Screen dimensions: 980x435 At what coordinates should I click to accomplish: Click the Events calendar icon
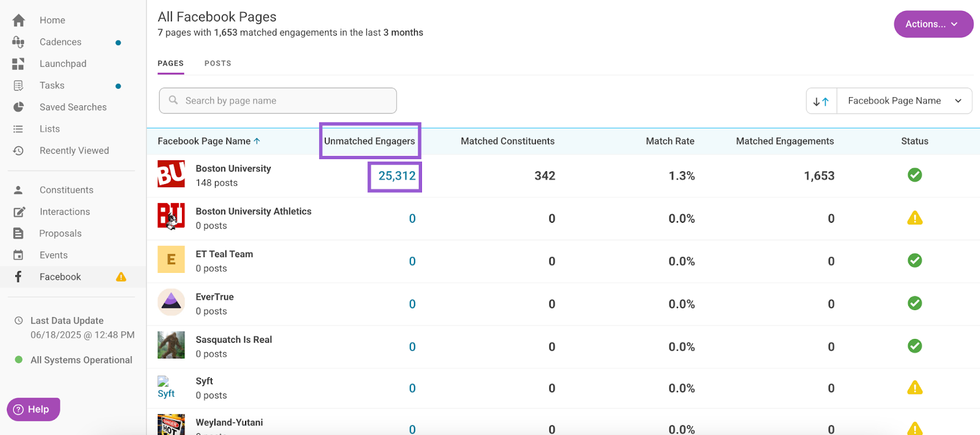(18, 255)
